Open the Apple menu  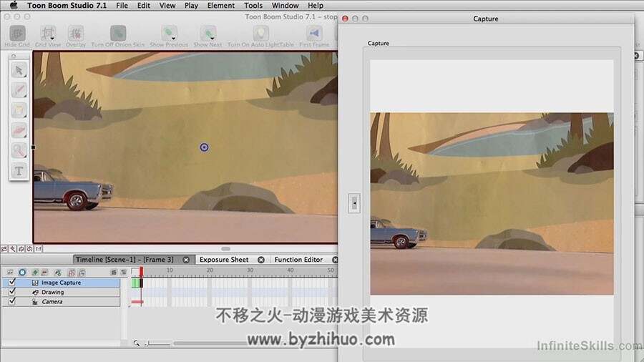(14, 5)
